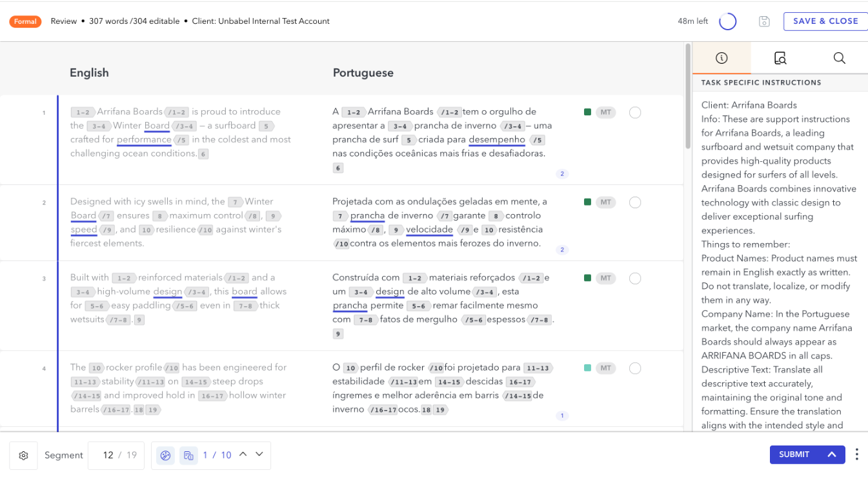Viewport: 868px width, 479px height.
Task: Select the confirmation circle on segment 4
Action: point(635,368)
